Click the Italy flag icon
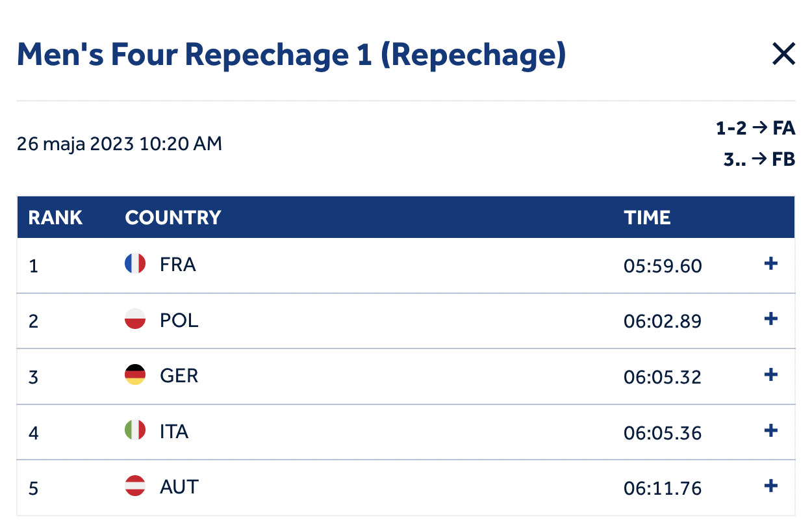The image size is (812, 524). pos(135,430)
